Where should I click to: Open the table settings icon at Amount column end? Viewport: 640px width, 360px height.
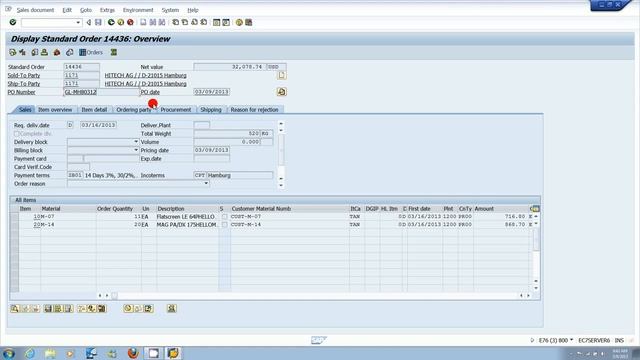pyautogui.click(x=535, y=209)
